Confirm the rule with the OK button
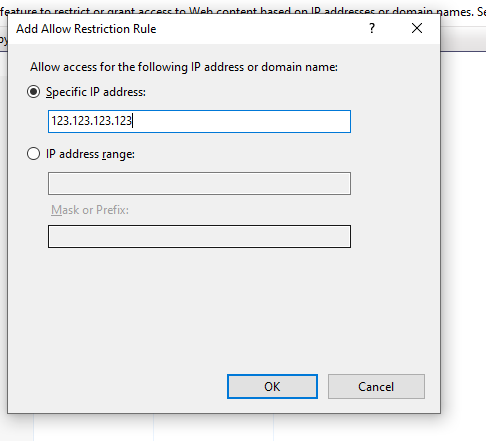486x441 pixels. point(272,386)
